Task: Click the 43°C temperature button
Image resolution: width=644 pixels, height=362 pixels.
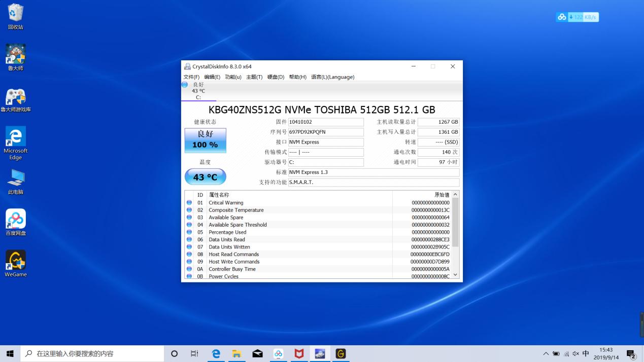Action: point(205,176)
